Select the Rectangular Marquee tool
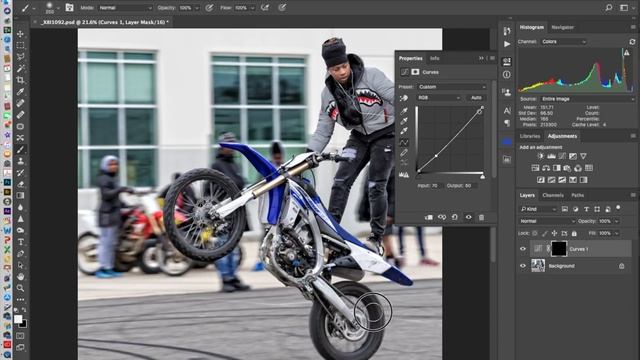The width and height of the screenshot is (640, 360). click(x=20, y=45)
